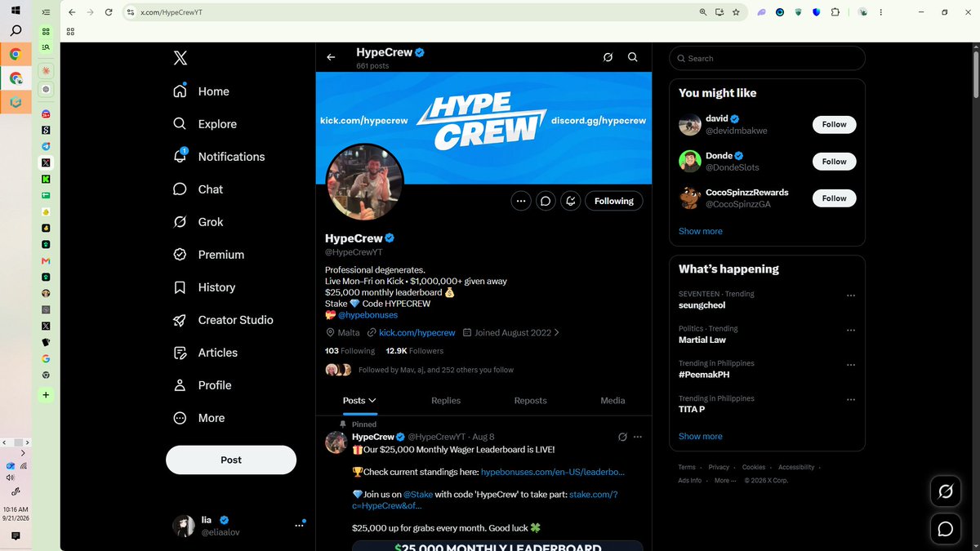Open floating Grok button at bottom right
The width and height of the screenshot is (980, 551).
(x=946, y=491)
